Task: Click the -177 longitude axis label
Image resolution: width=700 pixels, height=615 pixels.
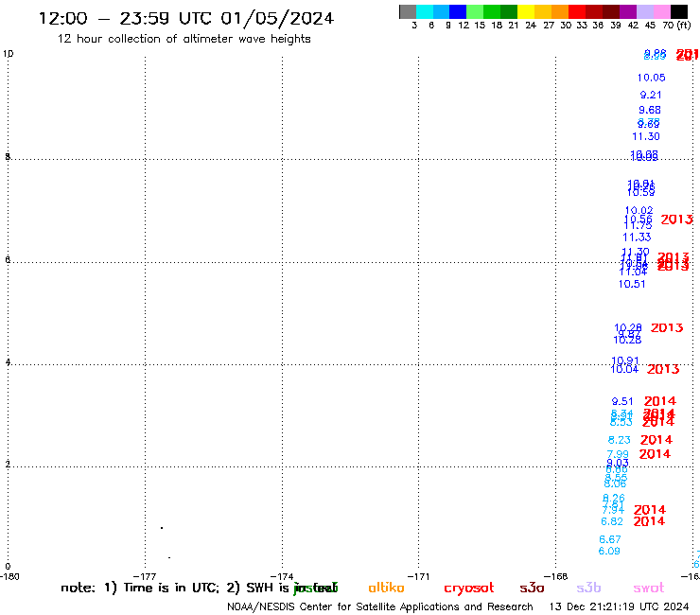Action: [x=145, y=577]
